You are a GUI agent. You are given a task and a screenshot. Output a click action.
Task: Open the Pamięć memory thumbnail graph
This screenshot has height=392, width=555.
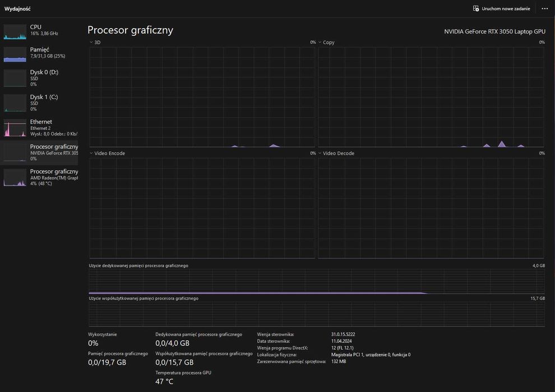point(15,54)
